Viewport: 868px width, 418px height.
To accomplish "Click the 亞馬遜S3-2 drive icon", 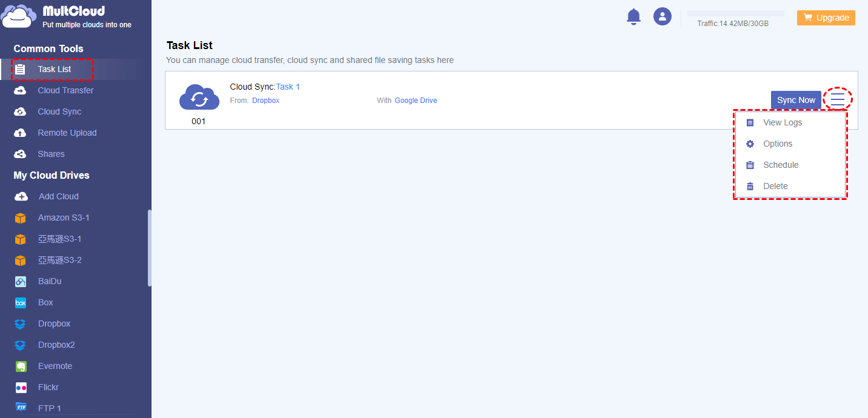I will click(x=21, y=260).
